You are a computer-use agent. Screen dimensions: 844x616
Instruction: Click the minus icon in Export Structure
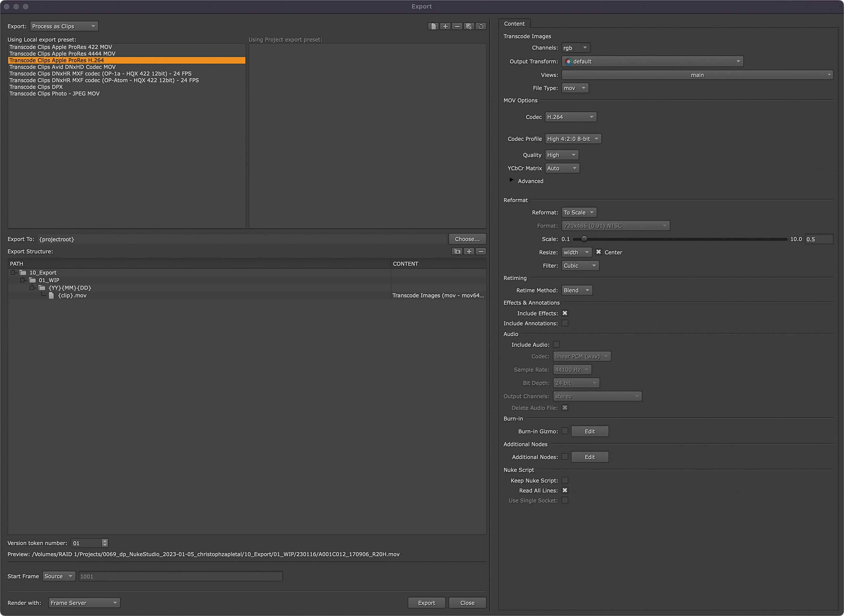[481, 251]
